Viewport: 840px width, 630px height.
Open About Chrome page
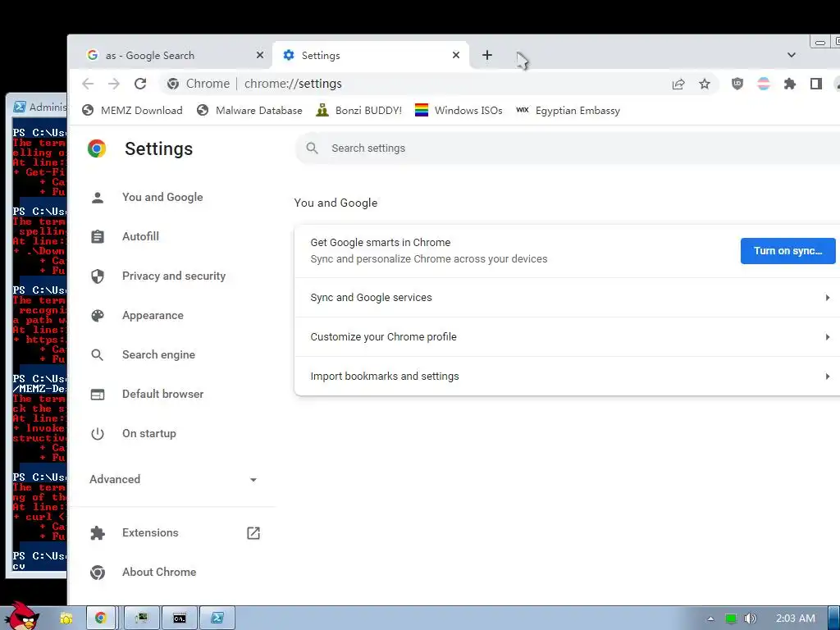tap(159, 572)
